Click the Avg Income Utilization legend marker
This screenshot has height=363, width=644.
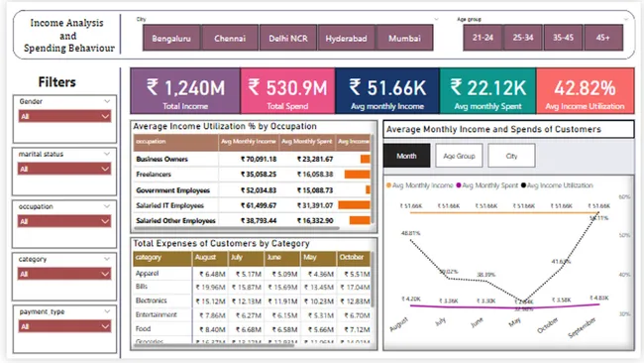coord(524,185)
